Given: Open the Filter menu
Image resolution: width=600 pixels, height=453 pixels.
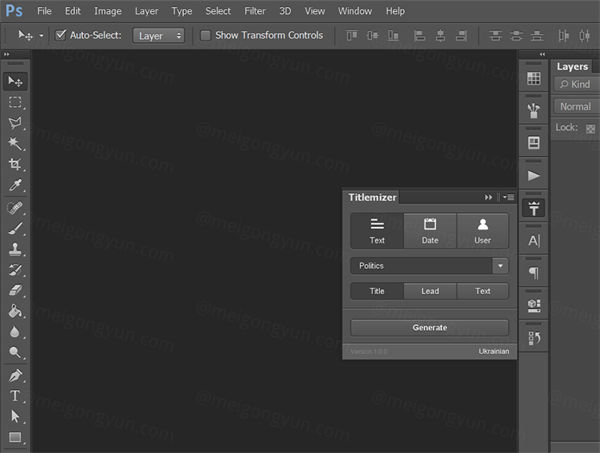Looking at the screenshot, I should click(x=255, y=11).
